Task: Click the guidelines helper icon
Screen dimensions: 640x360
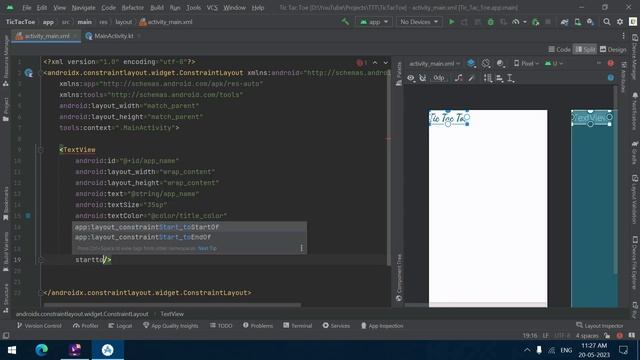Action: (x=511, y=78)
